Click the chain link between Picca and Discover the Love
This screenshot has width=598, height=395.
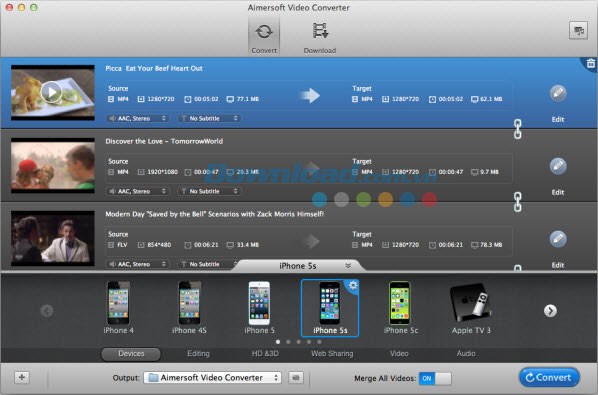coord(518,129)
